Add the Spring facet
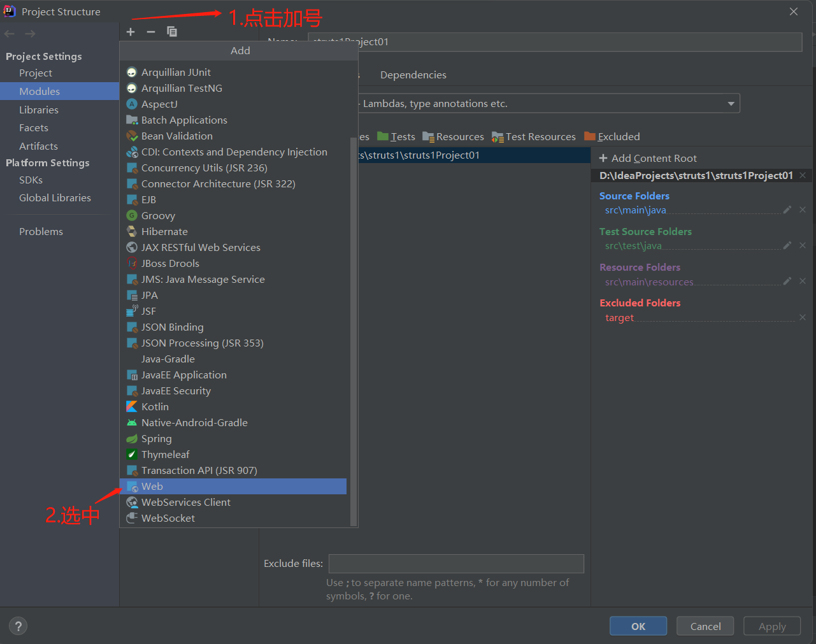 click(233, 439)
